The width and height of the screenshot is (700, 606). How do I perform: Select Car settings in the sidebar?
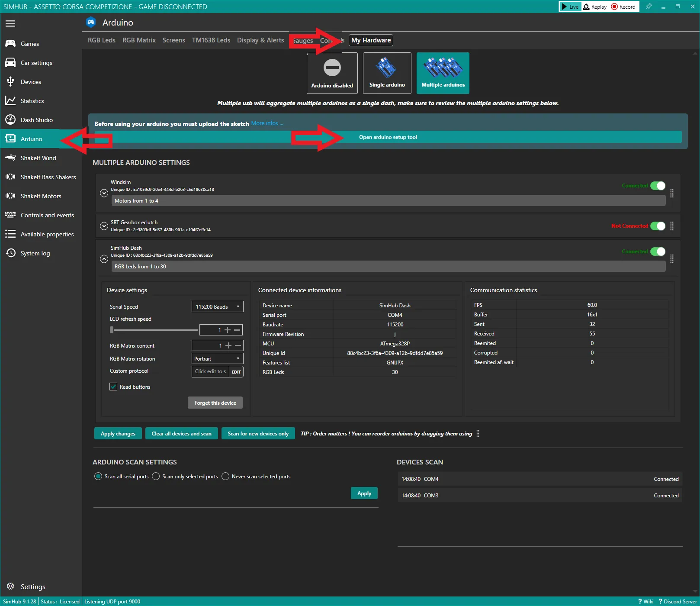pyautogui.click(x=37, y=62)
